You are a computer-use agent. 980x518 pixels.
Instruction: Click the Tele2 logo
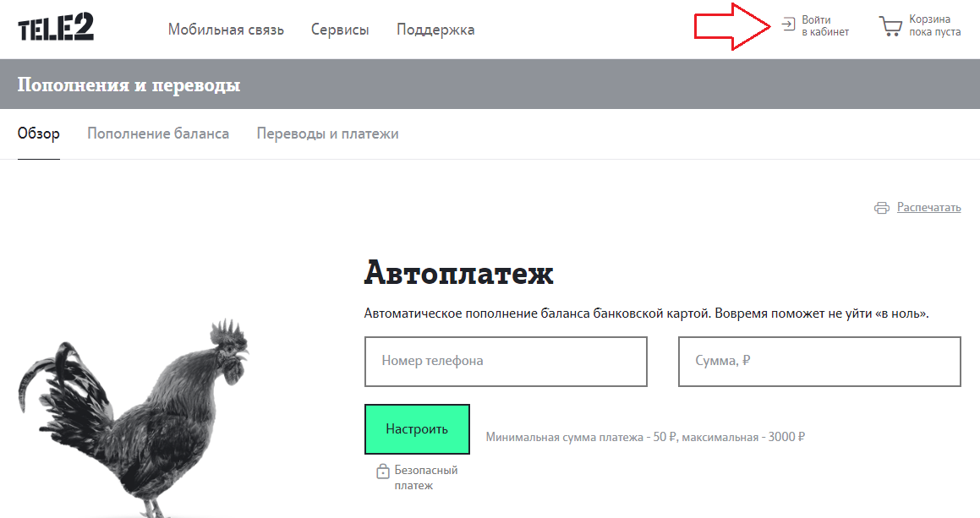coord(56,28)
